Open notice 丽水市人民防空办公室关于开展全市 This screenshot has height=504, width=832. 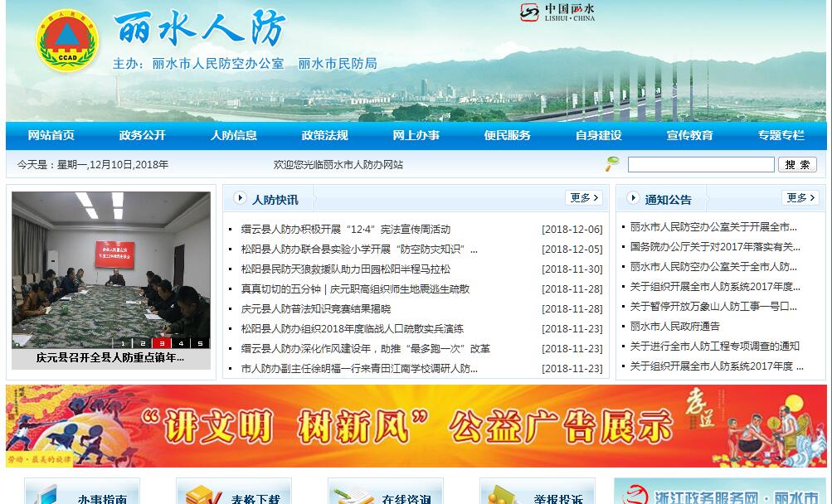(x=713, y=227)
